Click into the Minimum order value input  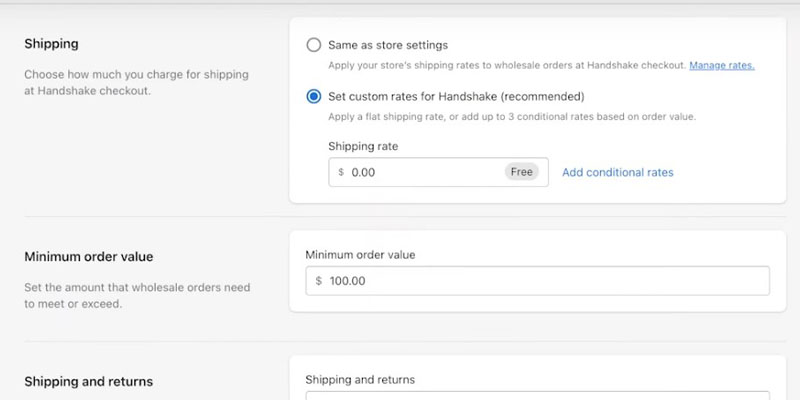tap(540, 281)
